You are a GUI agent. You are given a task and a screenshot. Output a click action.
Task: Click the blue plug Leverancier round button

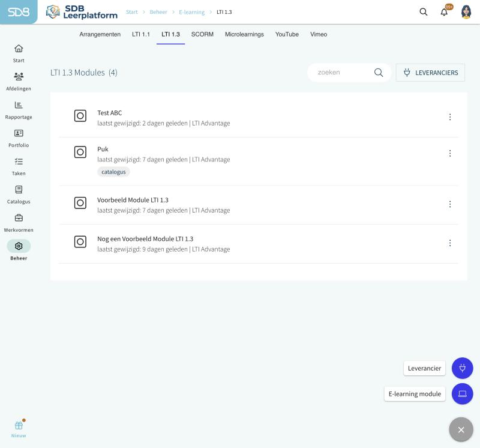tap(462, 368)
